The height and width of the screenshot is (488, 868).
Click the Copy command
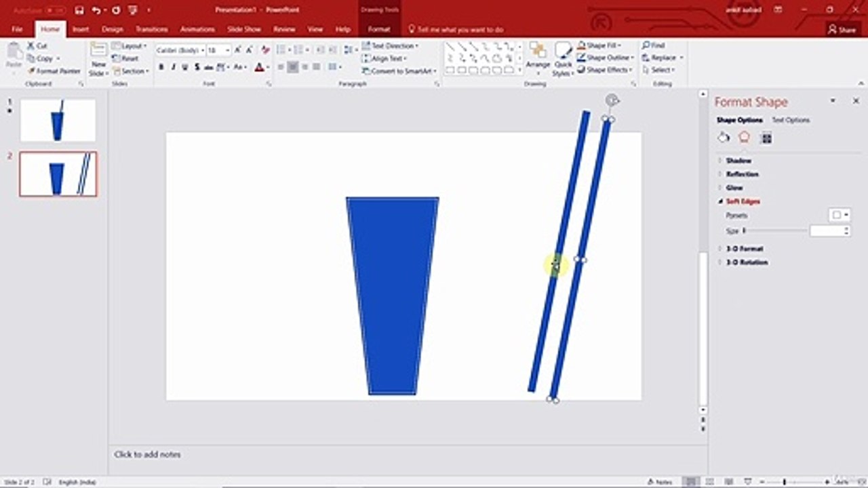[42, 58]
